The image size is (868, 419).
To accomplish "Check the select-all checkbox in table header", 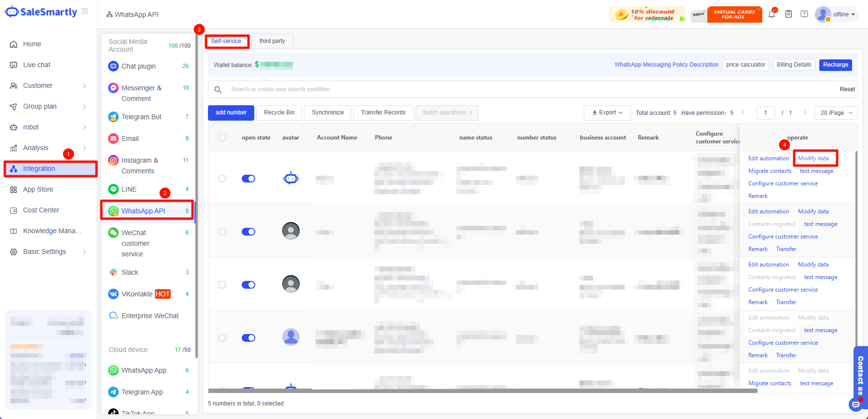I will tap(222, 138).
